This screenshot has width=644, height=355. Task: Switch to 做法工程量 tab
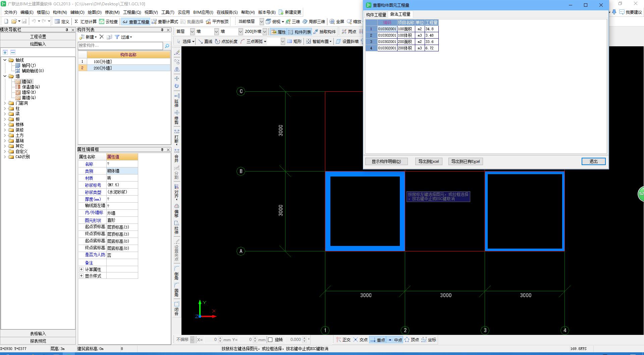(x=400, y=14)
